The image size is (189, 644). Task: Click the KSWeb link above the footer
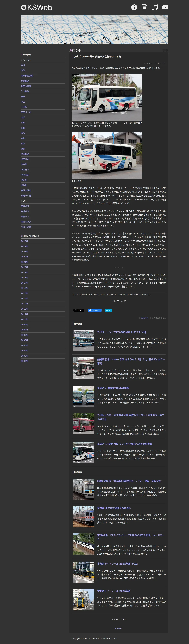[x=119, y=628]
